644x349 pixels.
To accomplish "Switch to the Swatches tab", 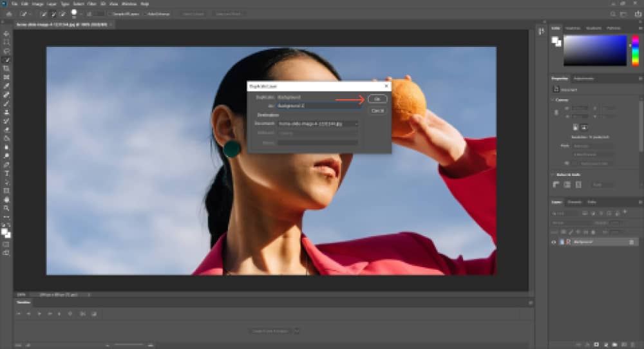I will (x=573, y=28).
